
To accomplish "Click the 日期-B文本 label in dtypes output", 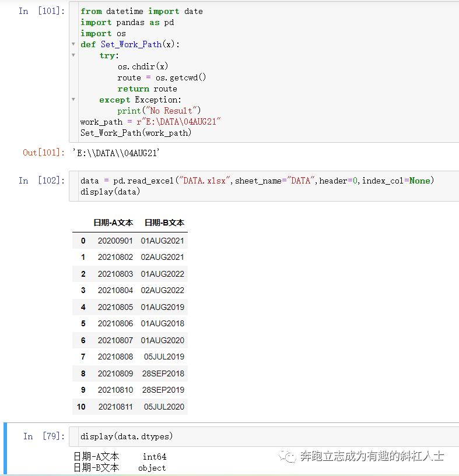I will 96,468.
